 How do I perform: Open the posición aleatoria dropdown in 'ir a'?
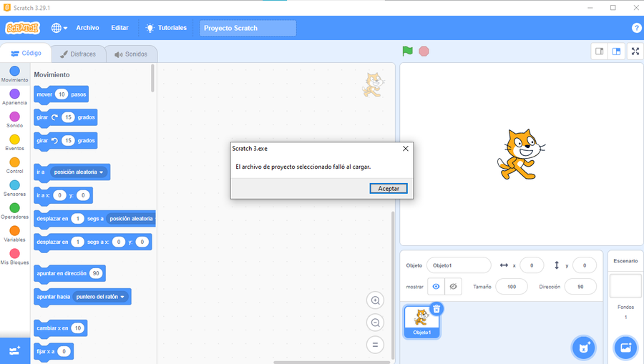[x=79, y=172]
